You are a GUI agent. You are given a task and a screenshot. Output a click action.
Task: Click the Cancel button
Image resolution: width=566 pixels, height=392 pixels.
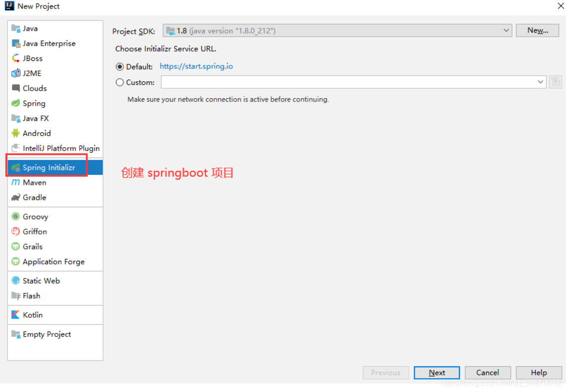click(x=488, y=373)
